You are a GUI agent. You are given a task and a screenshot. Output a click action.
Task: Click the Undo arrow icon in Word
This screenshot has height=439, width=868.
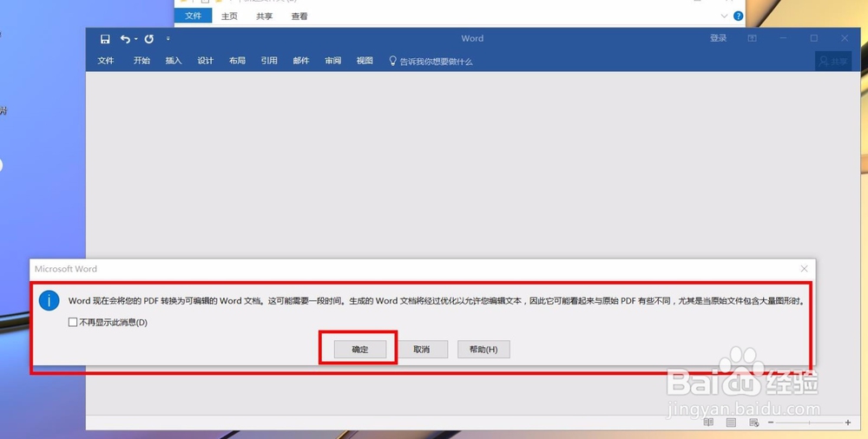pyautogui.click(x=125, y=39)
